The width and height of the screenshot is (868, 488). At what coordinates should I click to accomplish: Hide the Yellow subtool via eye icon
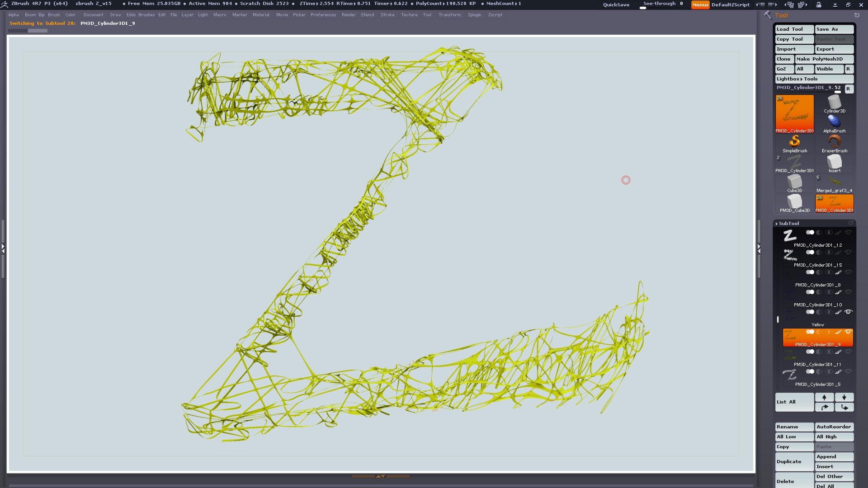point(849,312)
